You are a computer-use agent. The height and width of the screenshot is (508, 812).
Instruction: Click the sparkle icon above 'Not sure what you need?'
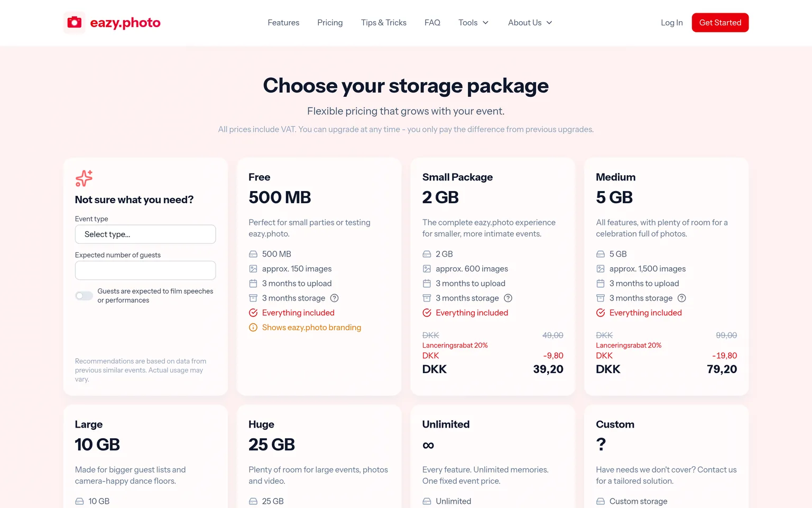(84, 178)
